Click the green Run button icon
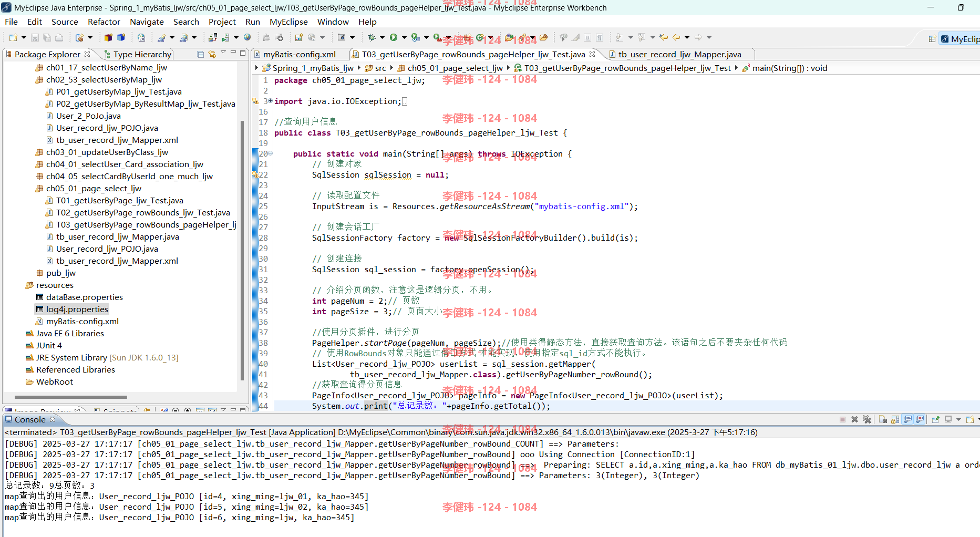Viewport: 980px width, 537px height. tap(394, 38)
